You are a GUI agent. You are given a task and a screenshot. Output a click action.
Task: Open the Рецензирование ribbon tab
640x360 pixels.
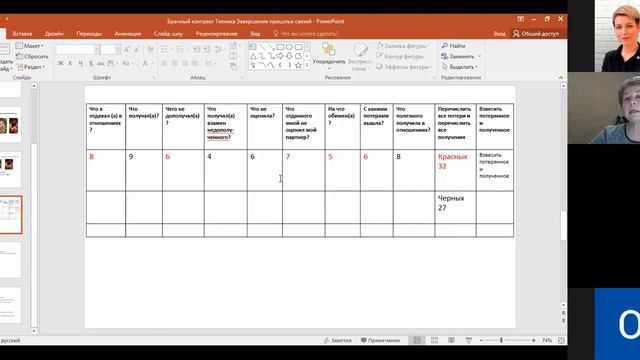[216, 33]
